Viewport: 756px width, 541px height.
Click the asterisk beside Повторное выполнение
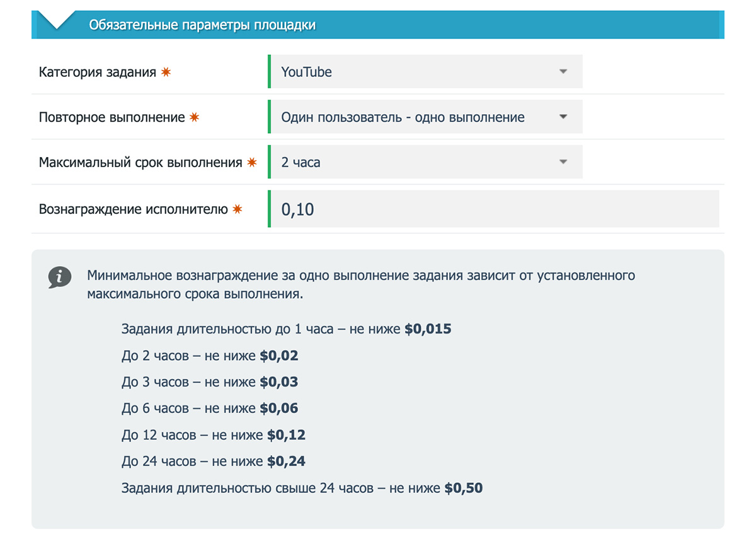pyautogui.click(x=194, y=117)
